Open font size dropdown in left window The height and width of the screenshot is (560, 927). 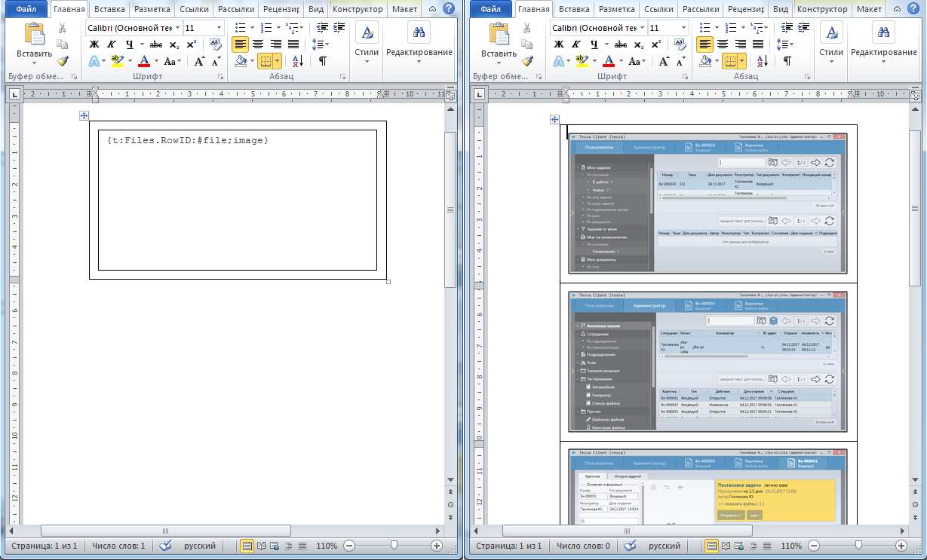tap(219, 28)
